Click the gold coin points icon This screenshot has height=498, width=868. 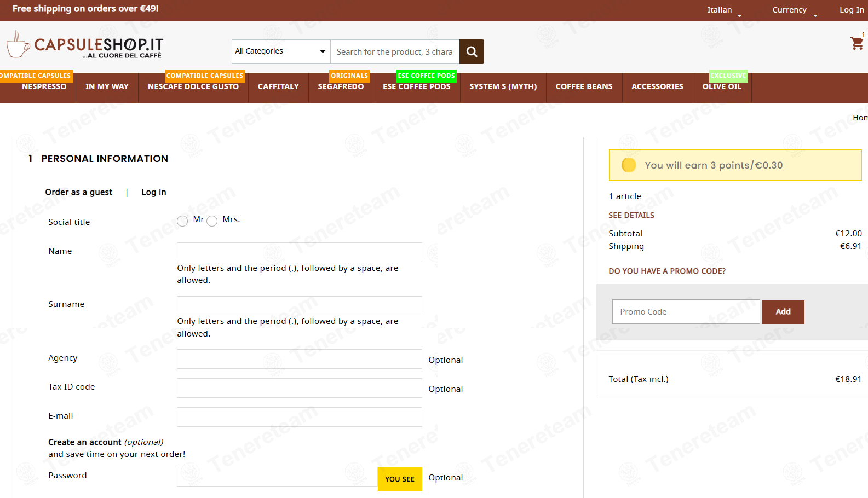[629, 165]
